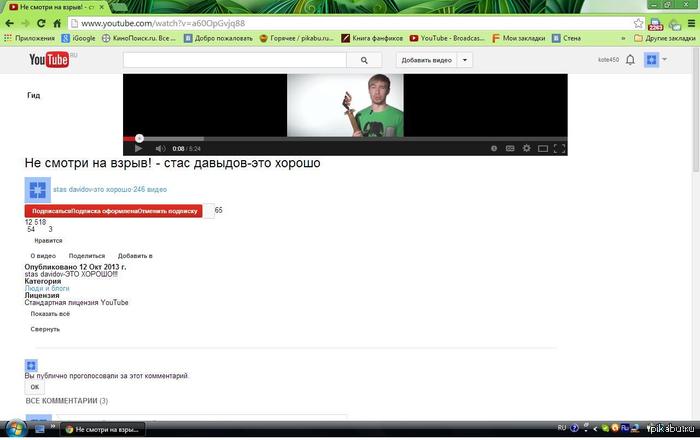Open the Другие закладки bookmarks folder

(x=665, y=38)
